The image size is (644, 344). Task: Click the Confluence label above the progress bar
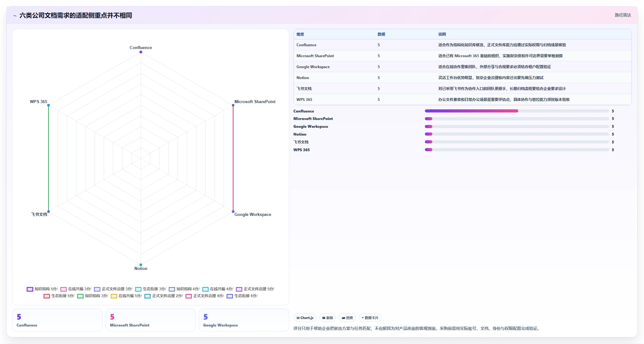click(304, 111)
